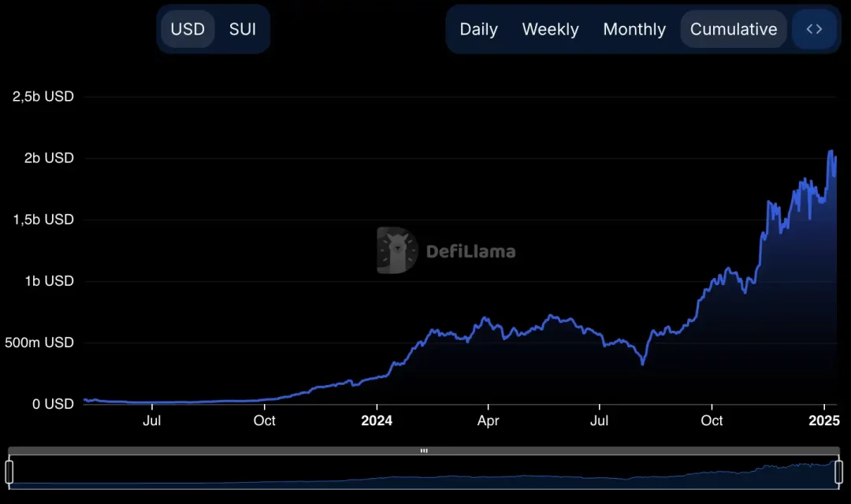Click the chart line's sharp dip after Jul 2024

coord(643,364)
